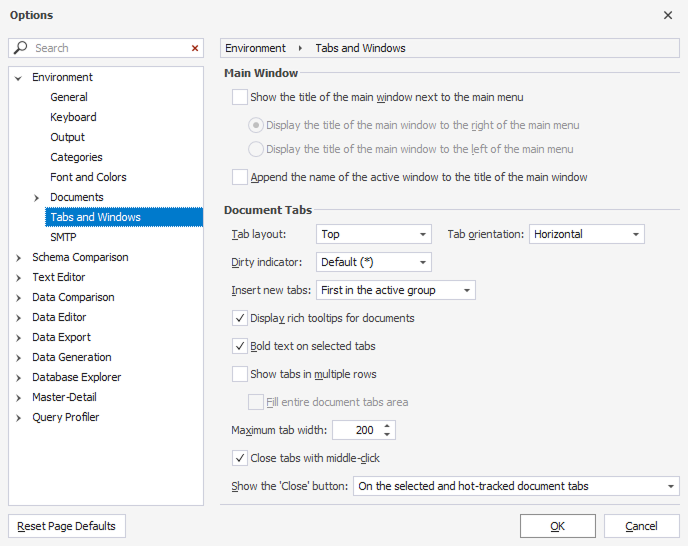
Task: Enable showing main window title next to menu
Action: tap(240, 97)
